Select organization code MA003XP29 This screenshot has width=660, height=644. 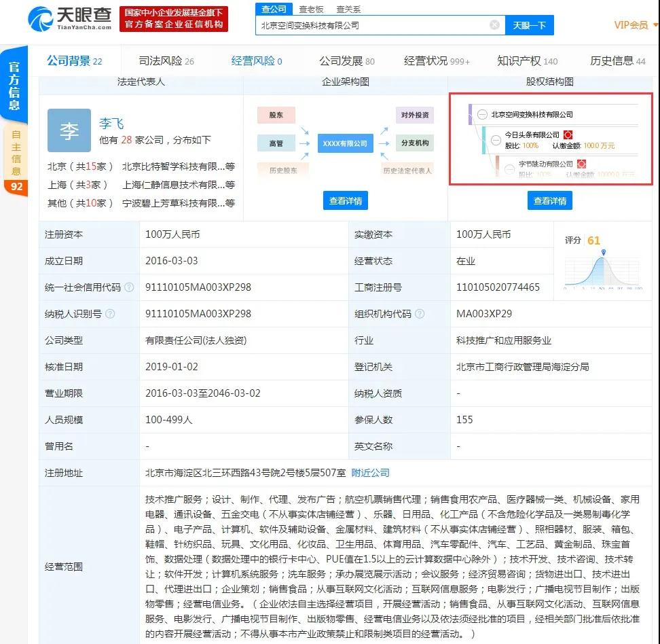tap(484, 314)
